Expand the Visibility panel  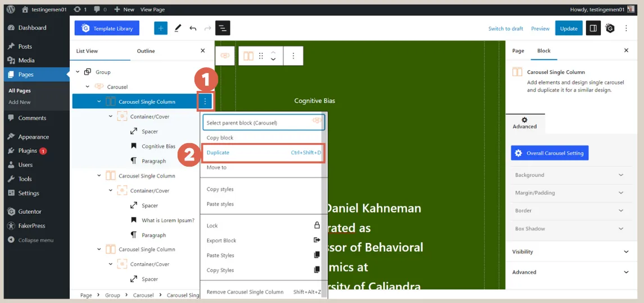pos(569,252)
